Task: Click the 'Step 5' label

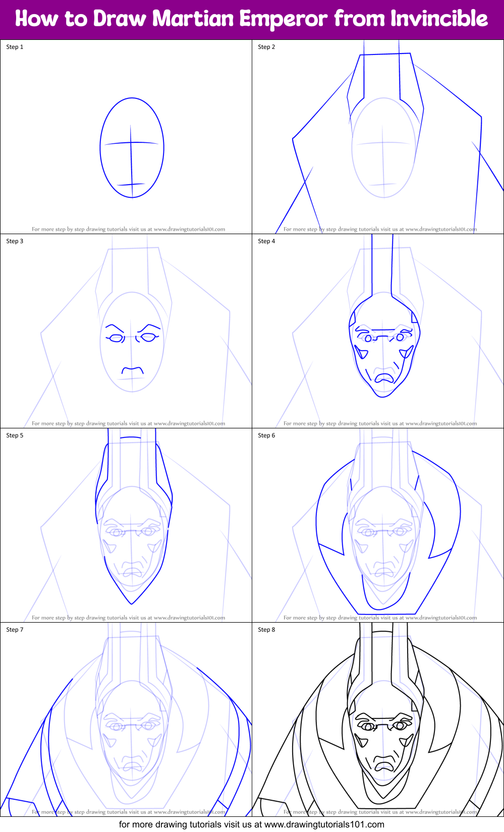Action: 15,435
